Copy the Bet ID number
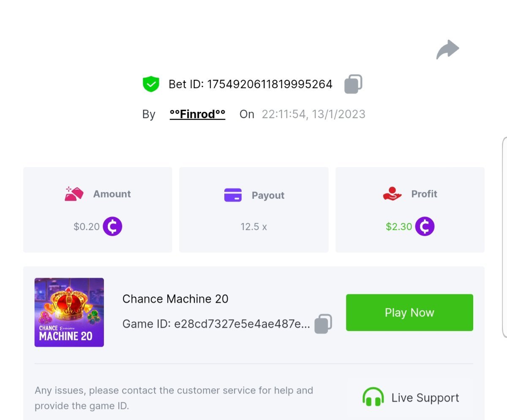 [353, 84]
